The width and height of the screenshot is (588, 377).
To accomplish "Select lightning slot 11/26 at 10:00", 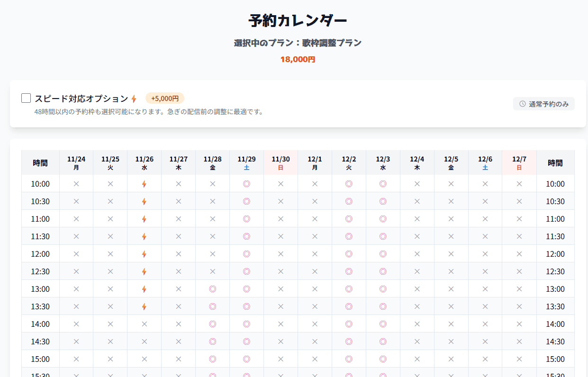I will [144, 184].
